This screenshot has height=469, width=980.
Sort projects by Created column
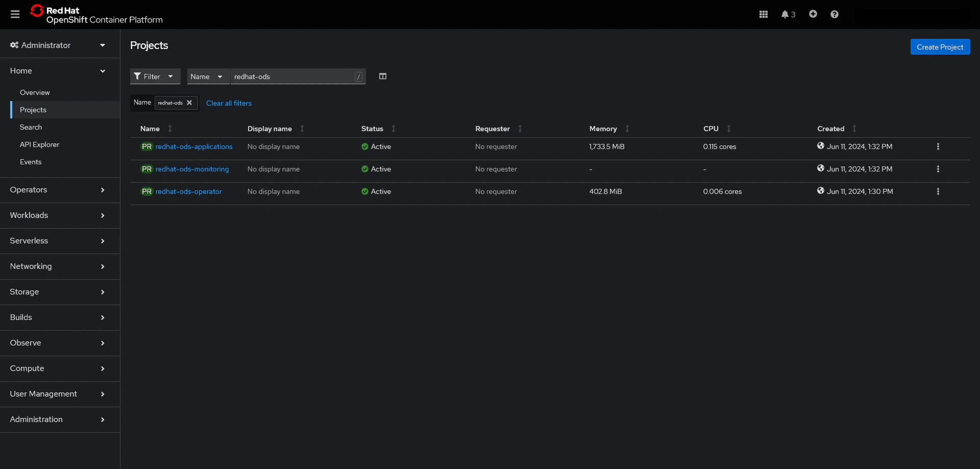click(x=837, y=129)
